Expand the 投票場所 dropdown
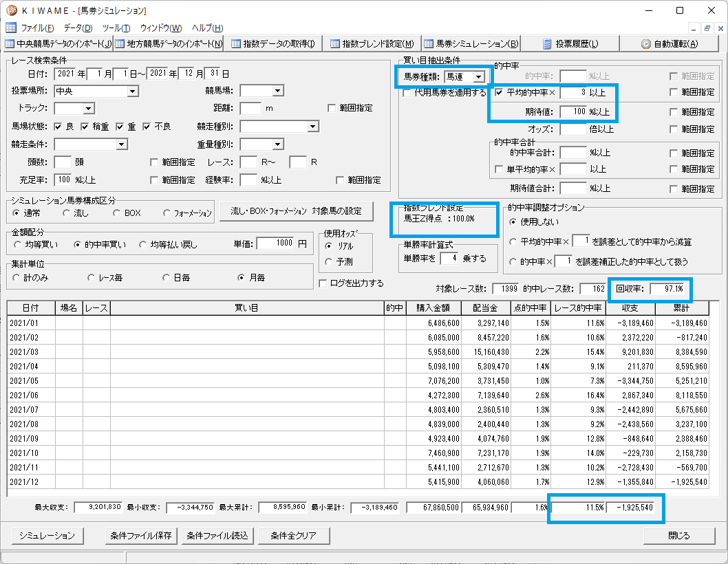728x564 pixels. [133, 91]
